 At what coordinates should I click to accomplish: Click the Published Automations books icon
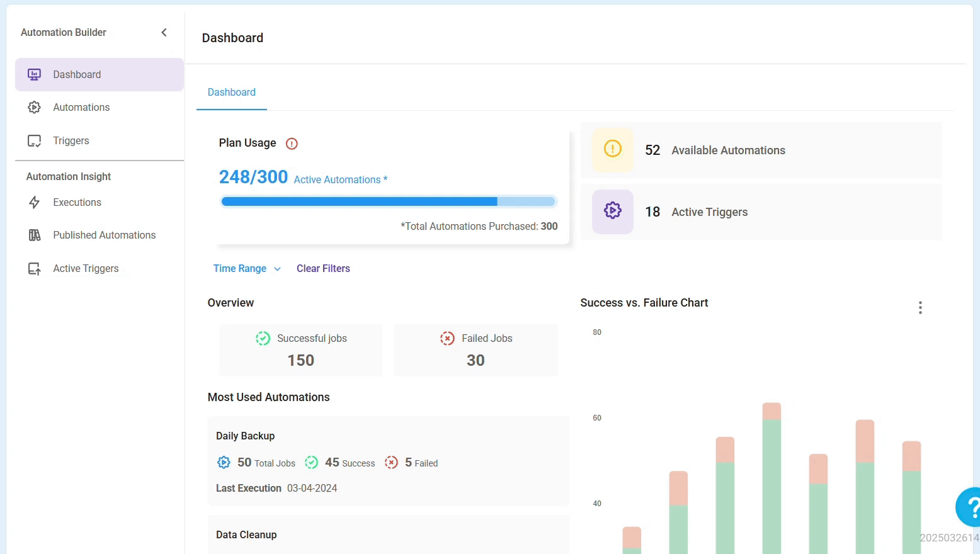pyautogui.click(x=34, y=235)
